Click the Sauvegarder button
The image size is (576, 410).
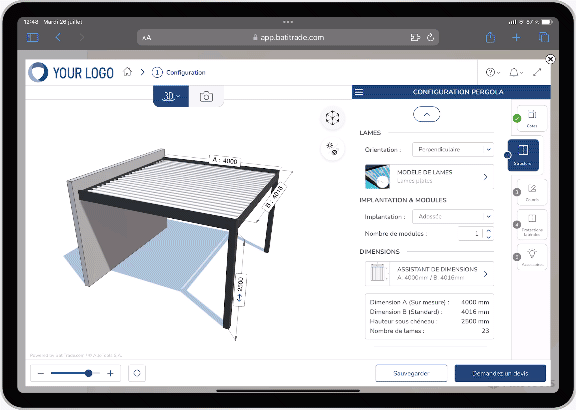click(411, 373)
